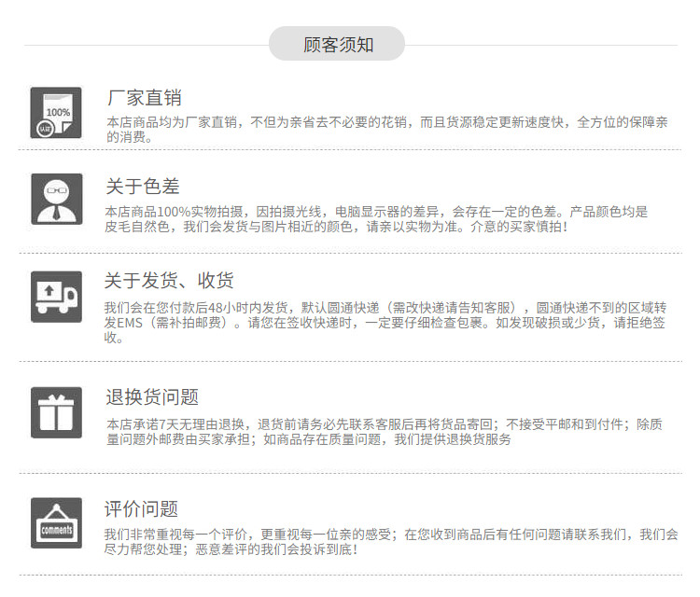700x597 pixels.
Task: Open the 退换货问题 heading
Action: [151, 397]
